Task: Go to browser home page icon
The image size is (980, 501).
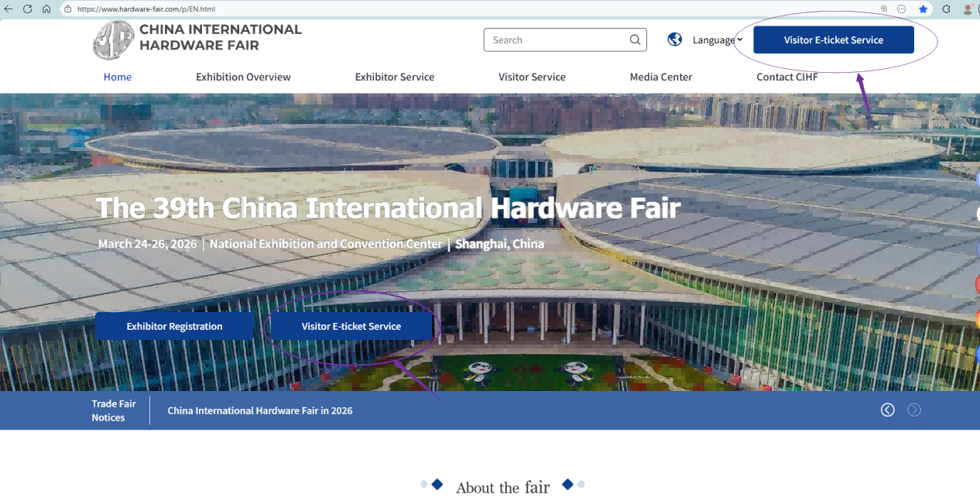Action: 46,9
